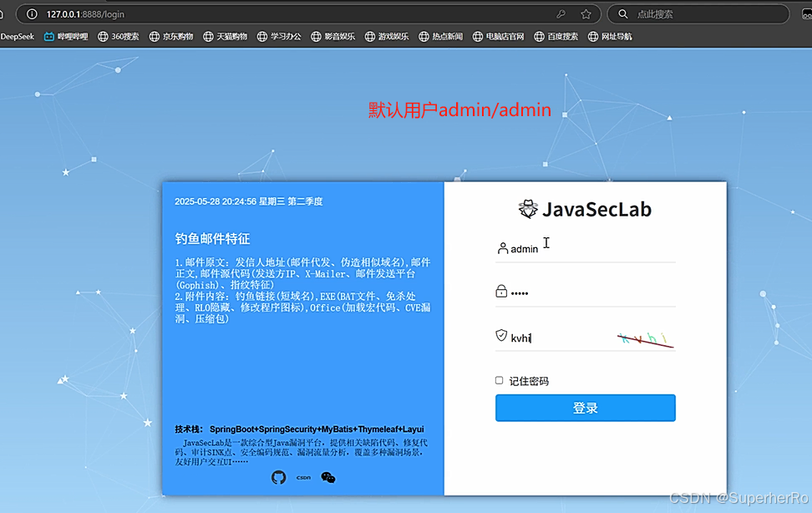
Task: Open the CSDN icon link
Action: point(303,477)
